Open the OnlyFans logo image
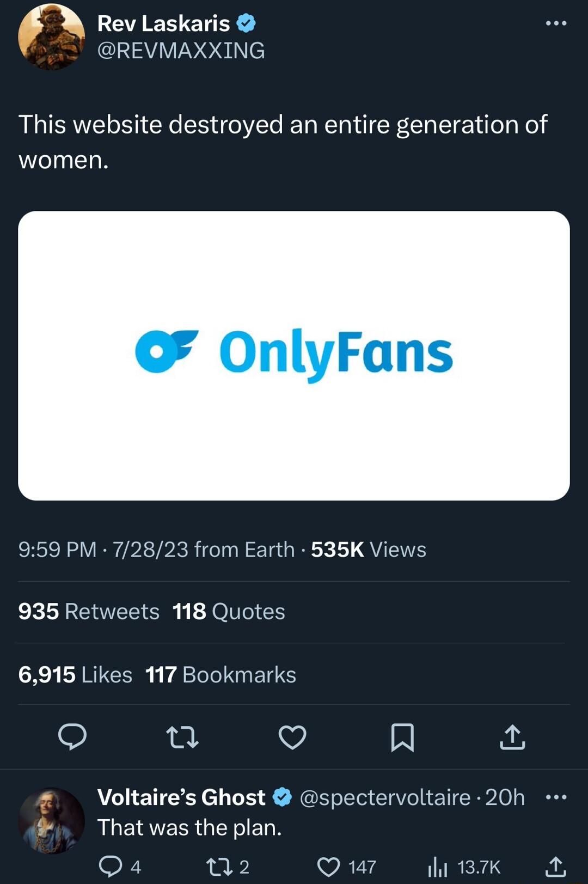588x884 pixels. [294, 356]
